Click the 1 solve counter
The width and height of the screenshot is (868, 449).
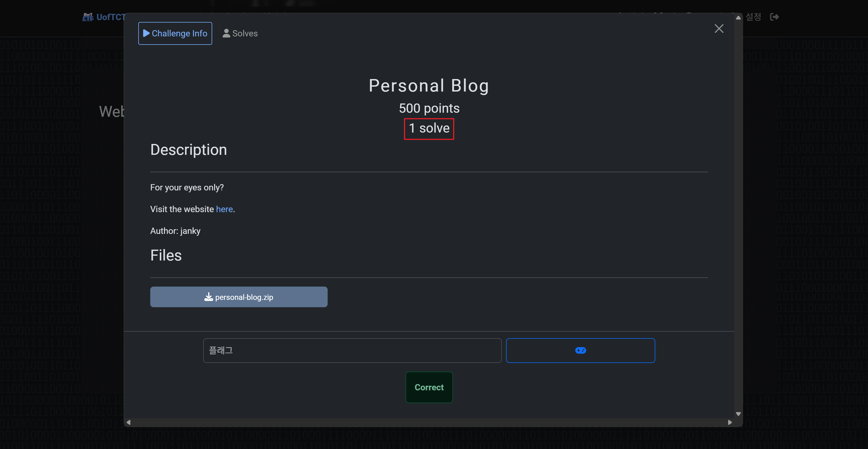(429, 128)
